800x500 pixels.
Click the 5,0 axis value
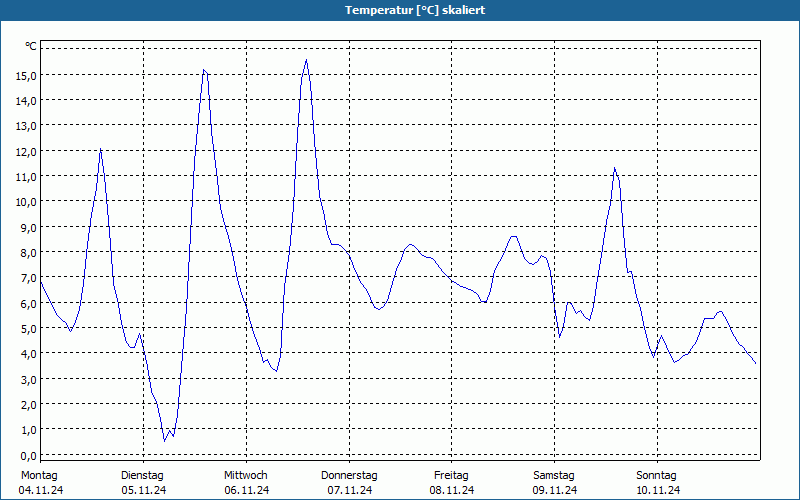29,329
